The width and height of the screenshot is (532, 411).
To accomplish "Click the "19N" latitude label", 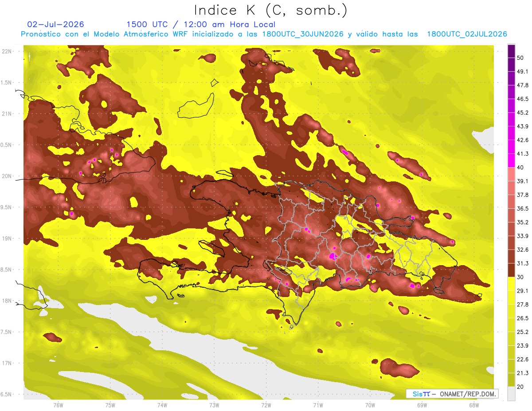I will 7,239.
